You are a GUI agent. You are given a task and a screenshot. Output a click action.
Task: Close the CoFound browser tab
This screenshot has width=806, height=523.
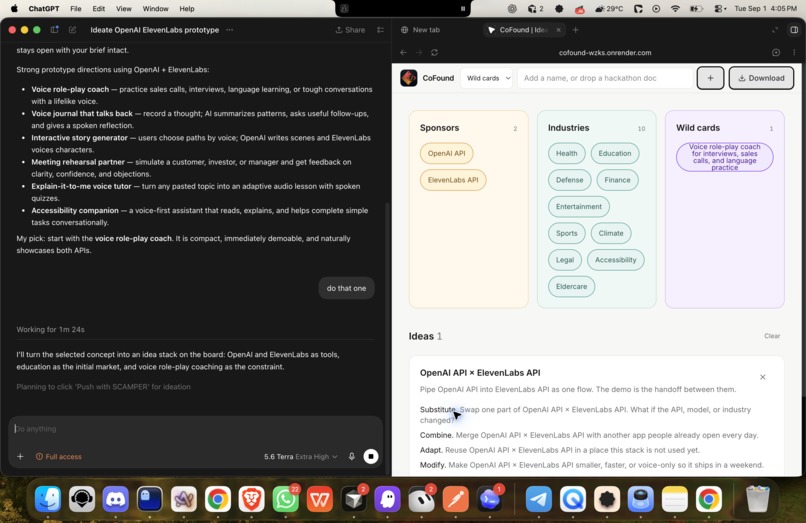559,30
